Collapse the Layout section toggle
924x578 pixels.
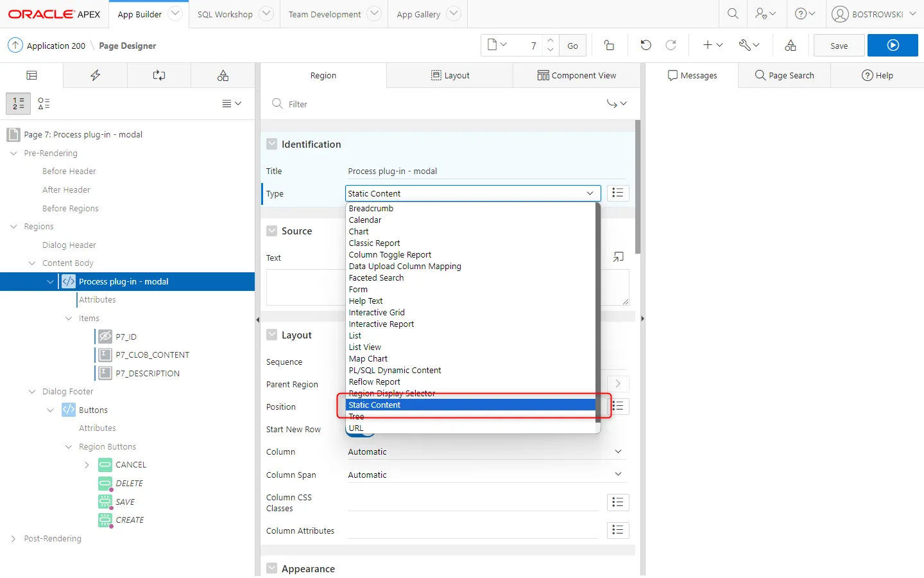pos(272,335)
